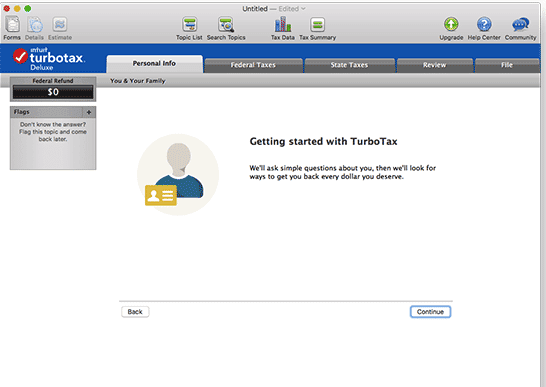The height and width of the screenshot is (387, 546).
Task: Open the Help Center icon
Action: (484, 24)
